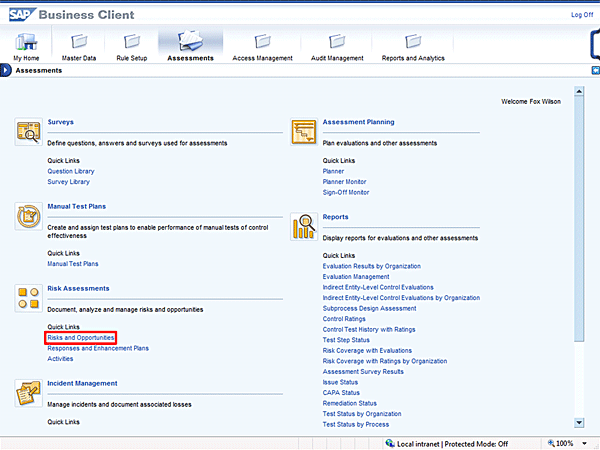The image size is (600, 450).
Task: Log off using the Log Off link
Action: coord(582,15)
